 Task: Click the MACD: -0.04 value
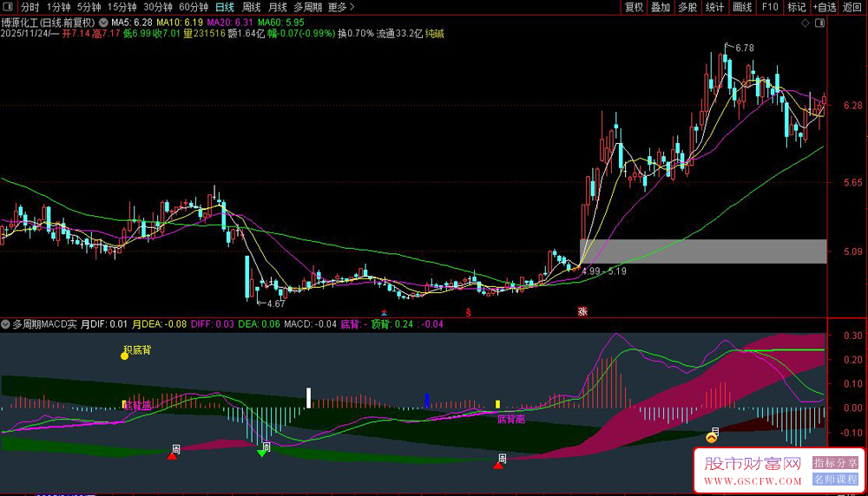(310, 324)
